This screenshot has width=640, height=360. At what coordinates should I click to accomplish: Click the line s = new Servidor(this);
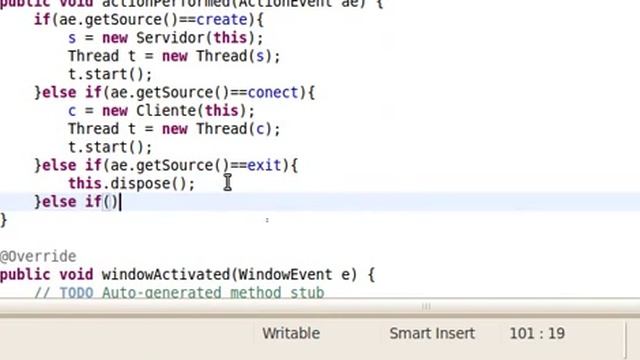pos(166,38)
